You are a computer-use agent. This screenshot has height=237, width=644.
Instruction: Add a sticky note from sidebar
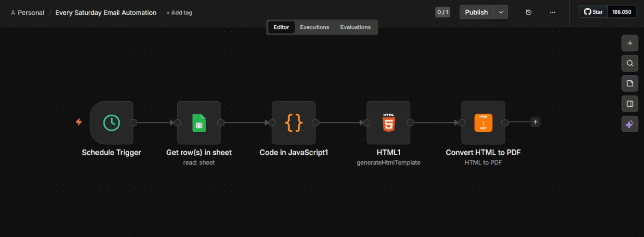(630, 84)
